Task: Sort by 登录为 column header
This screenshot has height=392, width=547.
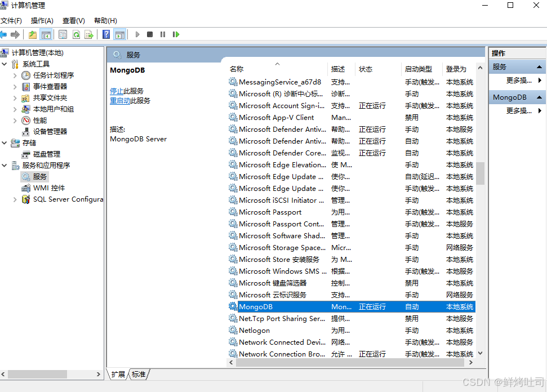Action: tap(459, 69)
